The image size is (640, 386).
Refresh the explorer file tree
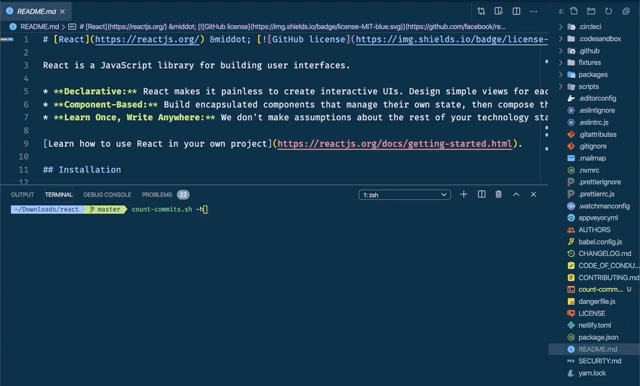608,11
